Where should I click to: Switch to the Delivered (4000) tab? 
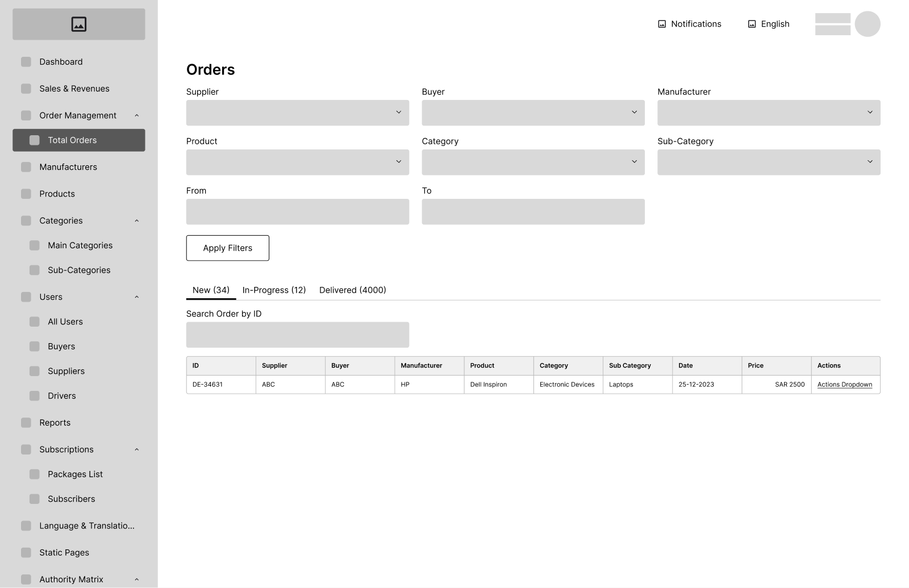coord(353,290)
